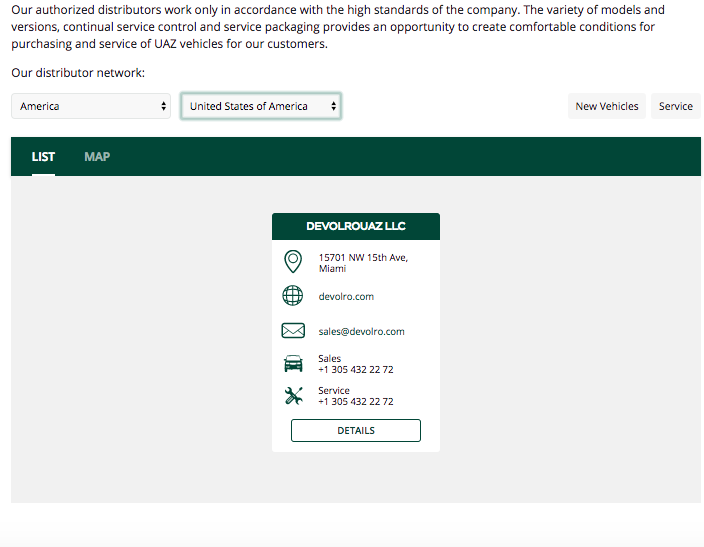This screenshot has width=704, height=547.
Task: Click the globe website icon
Action: click(x=293, y=296)
